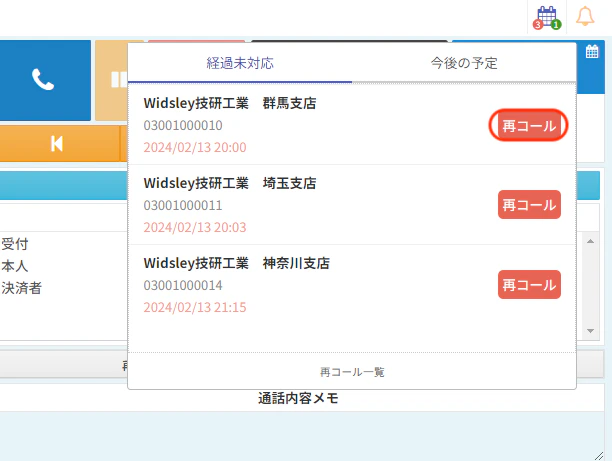Click 再コール for 神奈川支店
The width and height of the screenshot is (612, 461).
(529, 285)
